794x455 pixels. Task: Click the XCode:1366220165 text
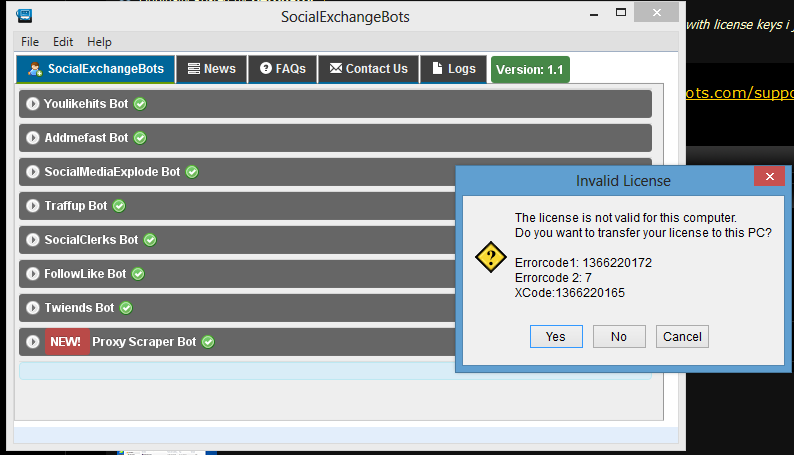point(570,293)
